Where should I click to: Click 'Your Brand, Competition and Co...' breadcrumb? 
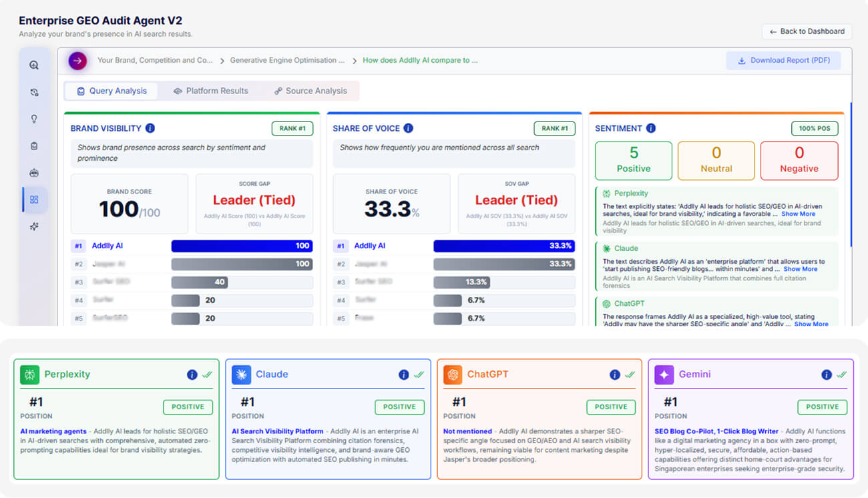155,60
